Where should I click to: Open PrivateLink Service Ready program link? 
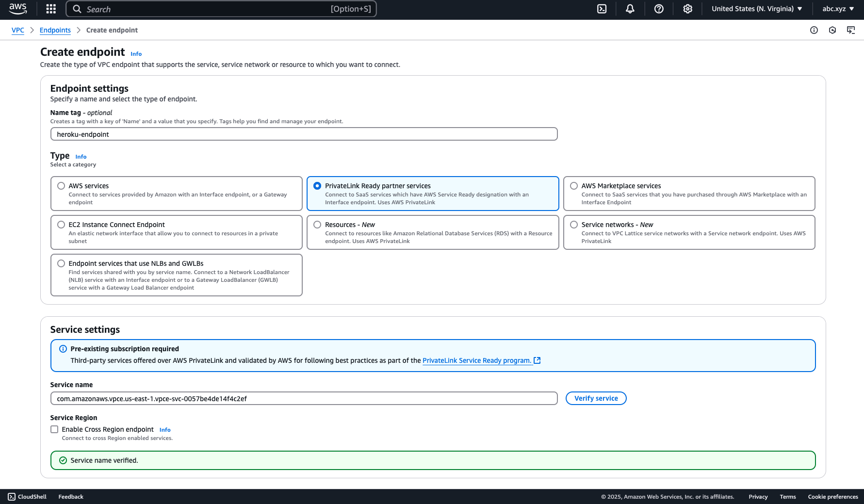click(477, 360)
